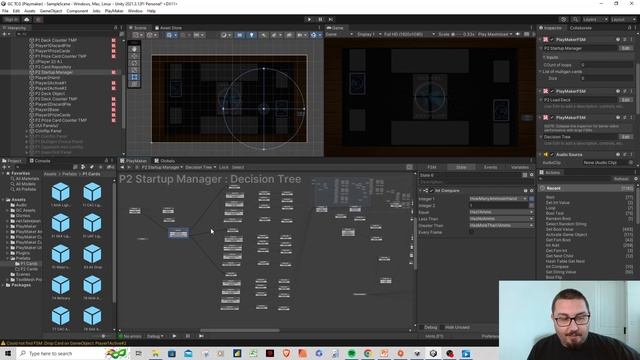Select the highlighted blue state node
640x360 pixels.
coord(178,233)
